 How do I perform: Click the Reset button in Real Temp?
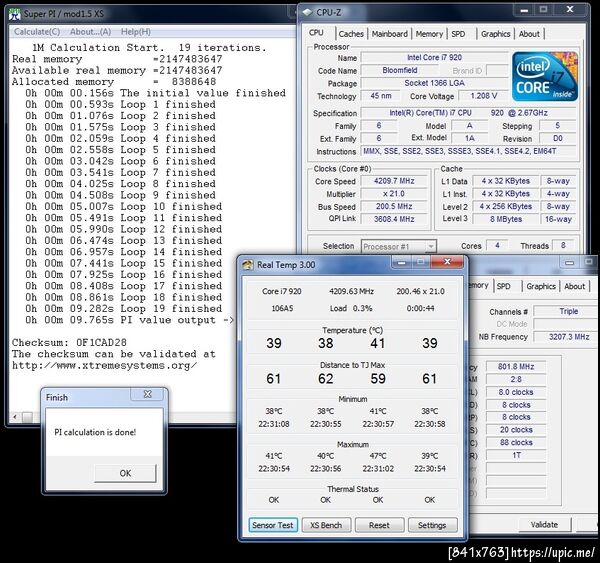click(379, 525)
